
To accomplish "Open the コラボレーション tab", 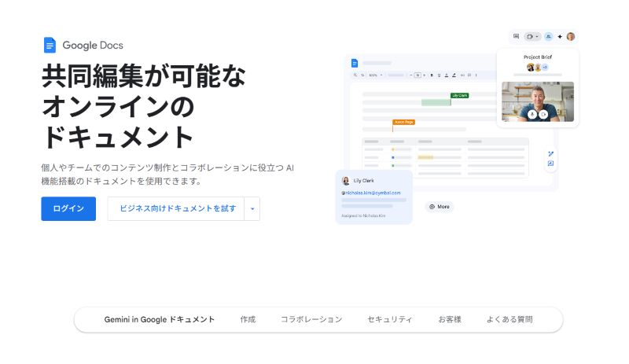I will tap(311, 319).
